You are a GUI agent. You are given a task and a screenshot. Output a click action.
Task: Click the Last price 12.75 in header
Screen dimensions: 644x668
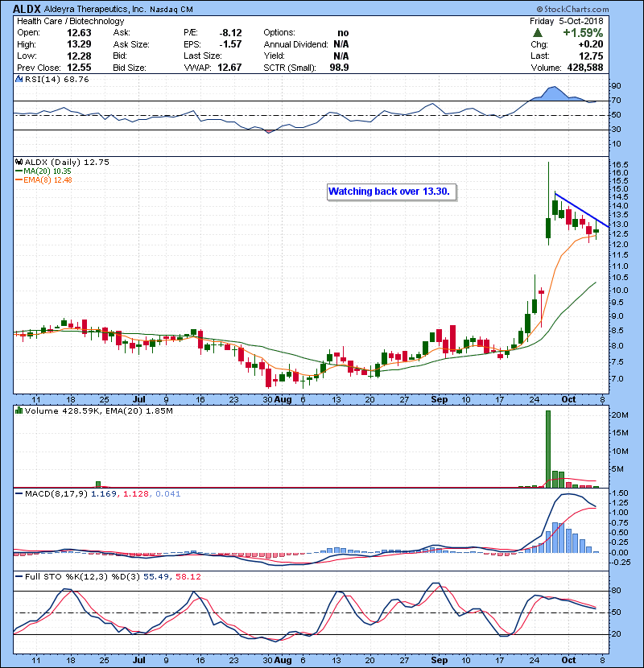[x=591, y=56]
